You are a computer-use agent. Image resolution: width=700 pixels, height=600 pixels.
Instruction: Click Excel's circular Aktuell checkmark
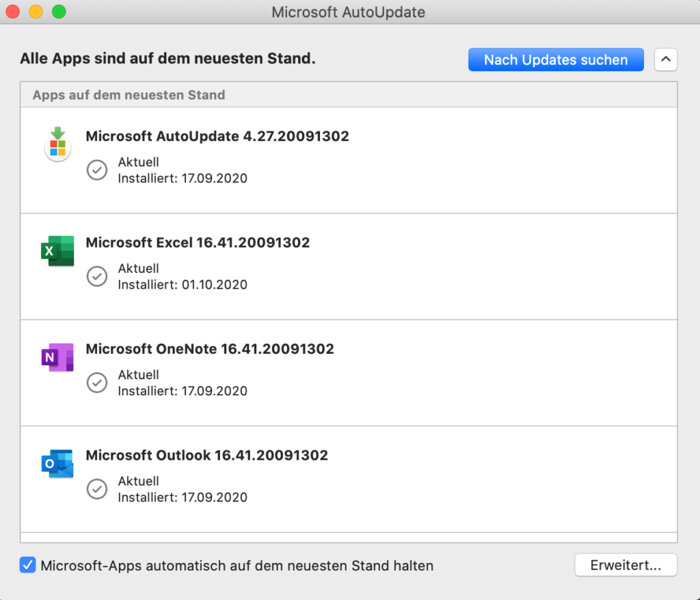coord(96,276)
